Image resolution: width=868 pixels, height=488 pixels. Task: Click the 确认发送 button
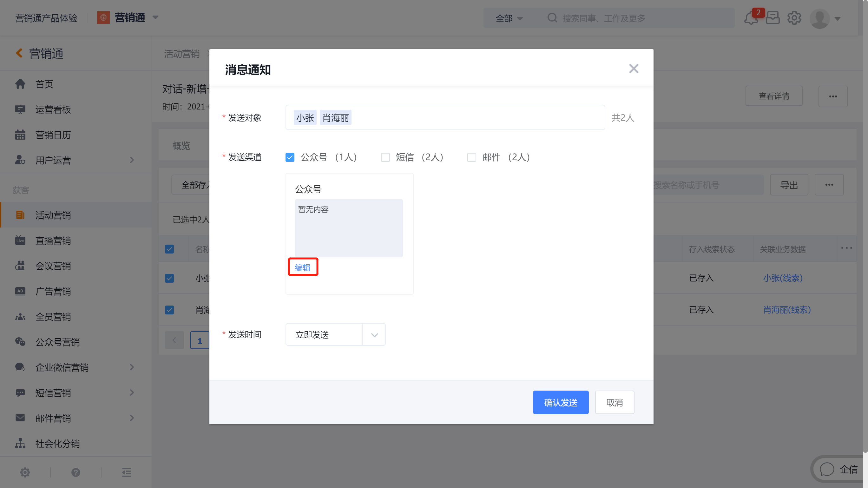(x=561, y=402)
